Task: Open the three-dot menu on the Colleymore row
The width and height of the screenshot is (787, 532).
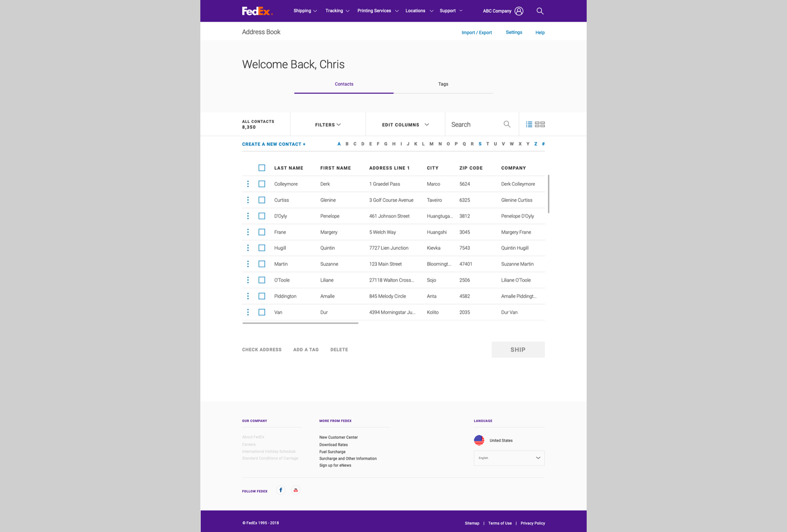Action: [248, 184]
